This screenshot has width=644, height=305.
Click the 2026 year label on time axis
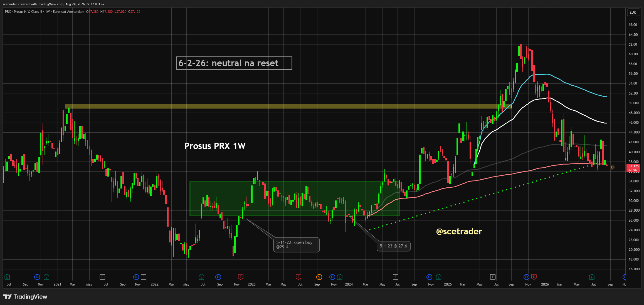[545, 284]
